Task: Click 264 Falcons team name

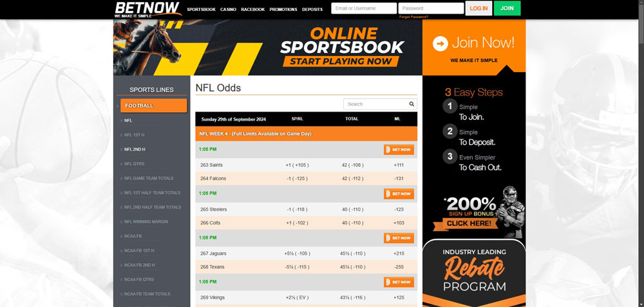Action: (x=213, y=179)
